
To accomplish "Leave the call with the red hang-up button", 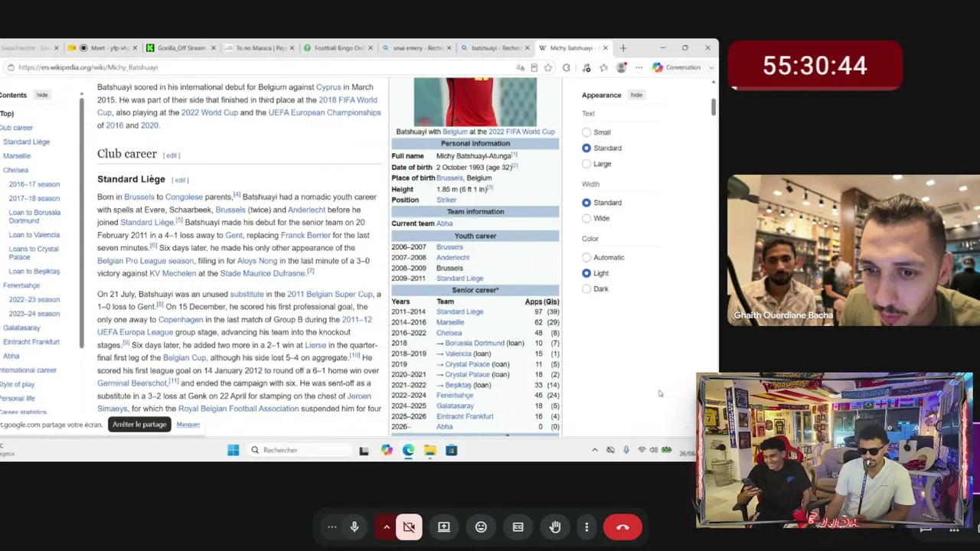I will point(622,527).
